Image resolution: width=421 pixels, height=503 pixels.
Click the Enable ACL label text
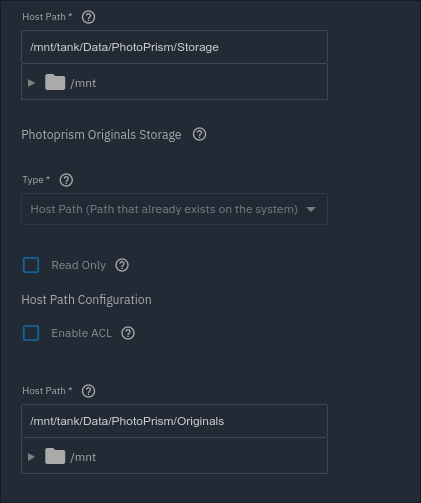(81, 333)
